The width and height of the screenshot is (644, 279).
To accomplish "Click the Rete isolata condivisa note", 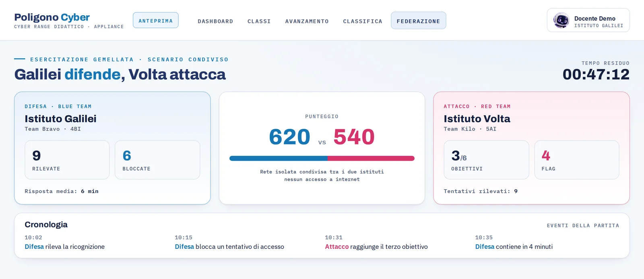I will click(322, 176).
